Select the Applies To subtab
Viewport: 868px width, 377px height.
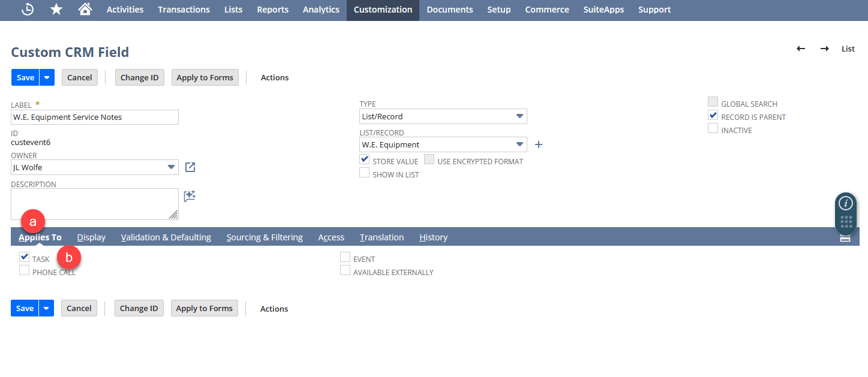[x=40, y=237]
